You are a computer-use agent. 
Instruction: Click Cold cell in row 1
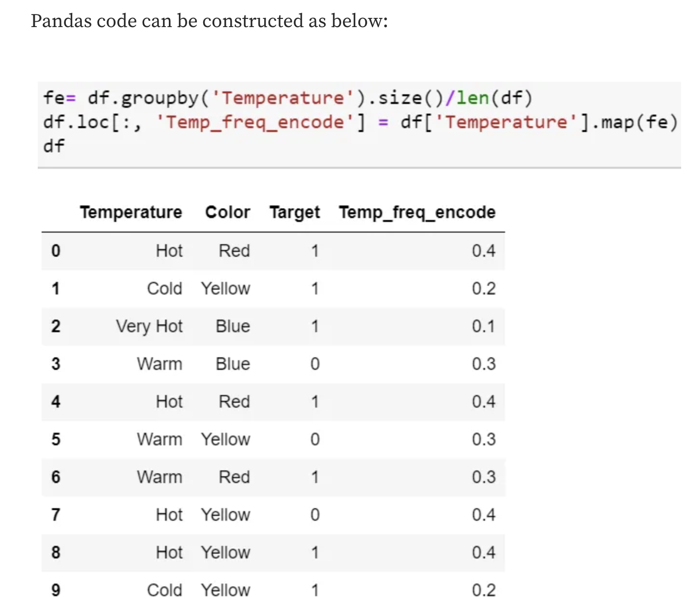click(x=164, y=289)
